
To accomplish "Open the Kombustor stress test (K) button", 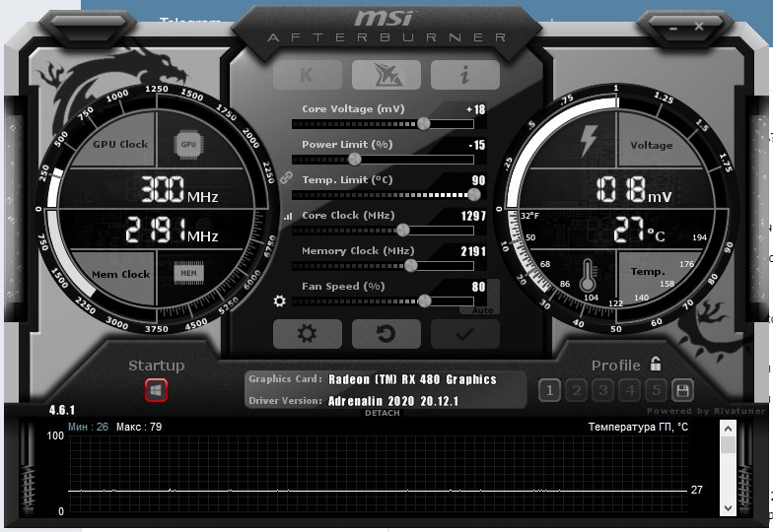I will 308,75.
